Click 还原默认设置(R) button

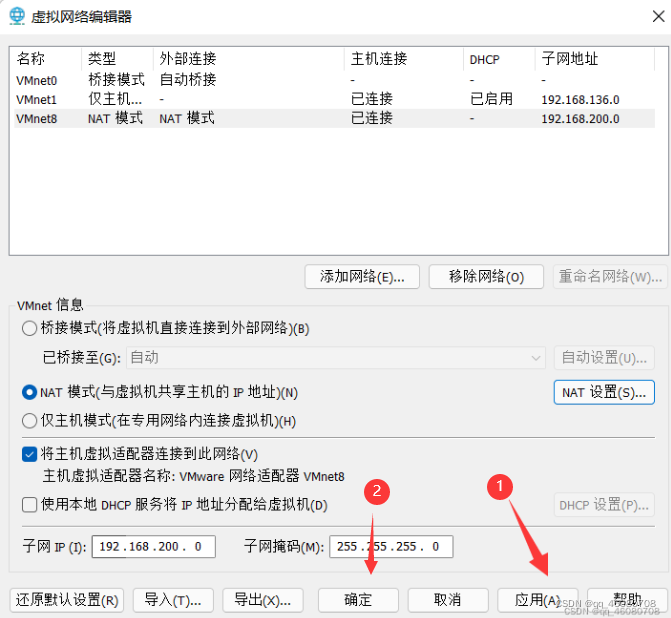tap(67, 600)
